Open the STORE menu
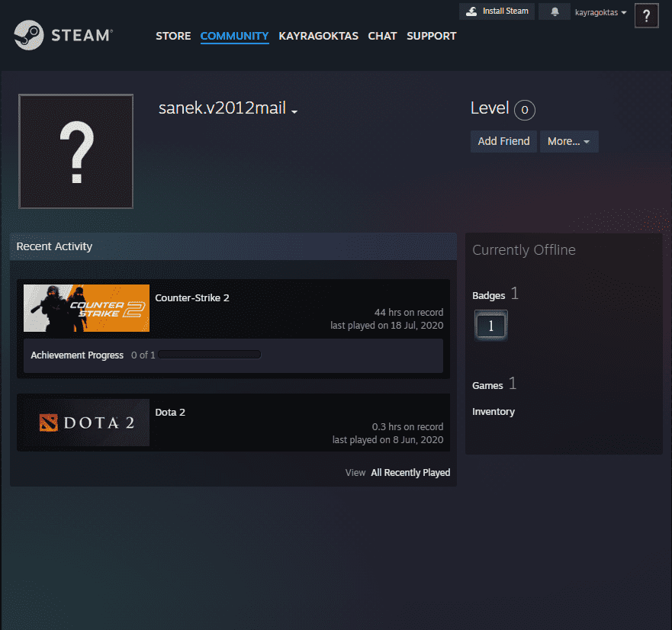Viewport: 672px width, 630px height. pyautogui.click(x=173, y=36)
